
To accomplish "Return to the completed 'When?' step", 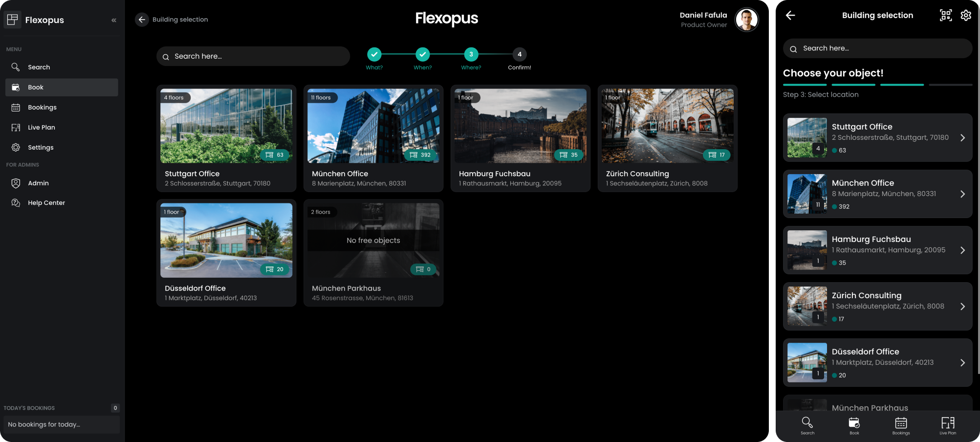I will pyautogui.click(x=423, y=54).
